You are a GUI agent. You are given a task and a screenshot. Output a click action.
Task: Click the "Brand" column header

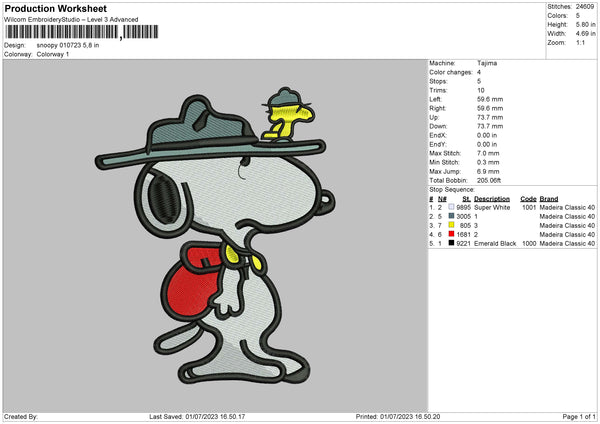click(549, 199)
